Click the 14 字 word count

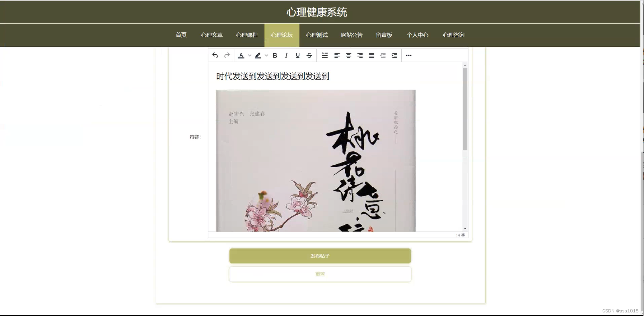pos(460,235)
